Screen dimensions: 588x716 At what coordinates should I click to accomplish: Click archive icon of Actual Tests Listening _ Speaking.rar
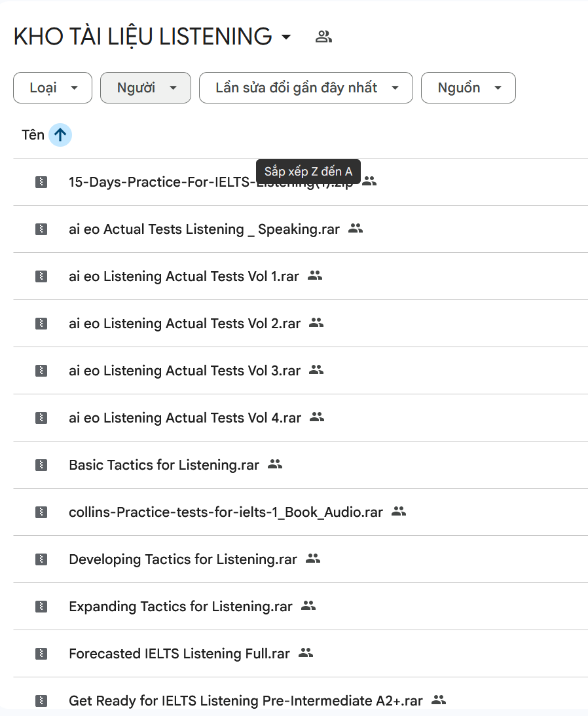point(41,229)
